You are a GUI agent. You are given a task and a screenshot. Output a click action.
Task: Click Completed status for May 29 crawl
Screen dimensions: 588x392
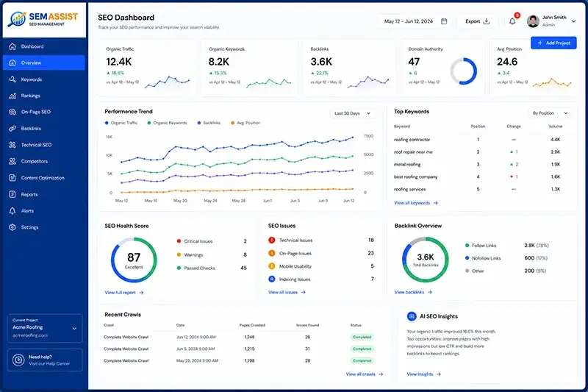click(362, 361)
